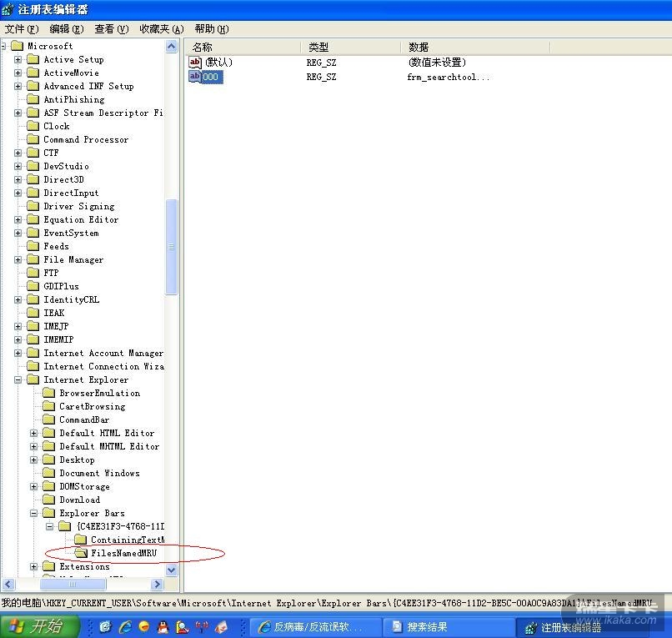Open QQ penguin quick launch icon
The height and width of the screenshot is (638, 672).
(163, 627)
